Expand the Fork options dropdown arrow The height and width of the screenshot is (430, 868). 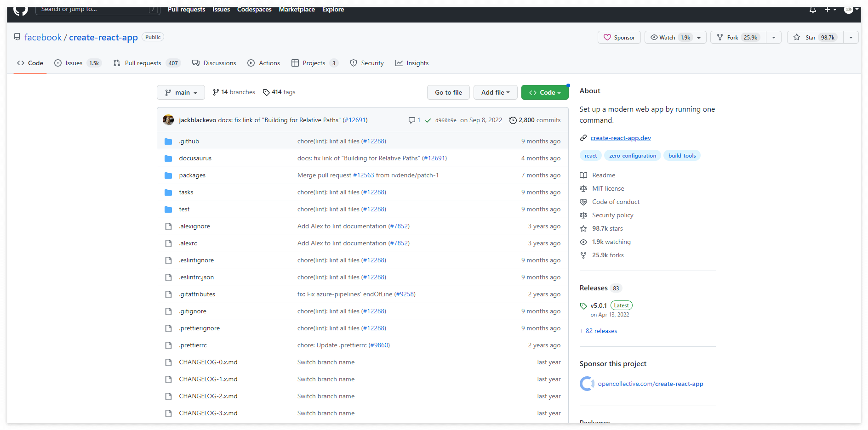click(x=774, y=38)
